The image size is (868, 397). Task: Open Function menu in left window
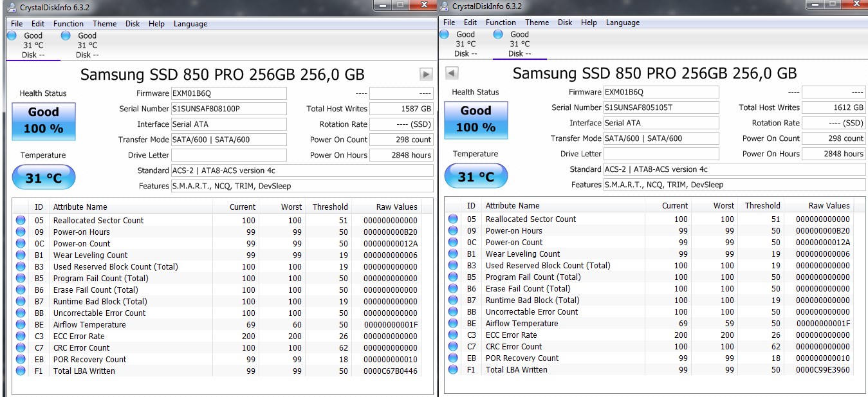click(68, 24)
